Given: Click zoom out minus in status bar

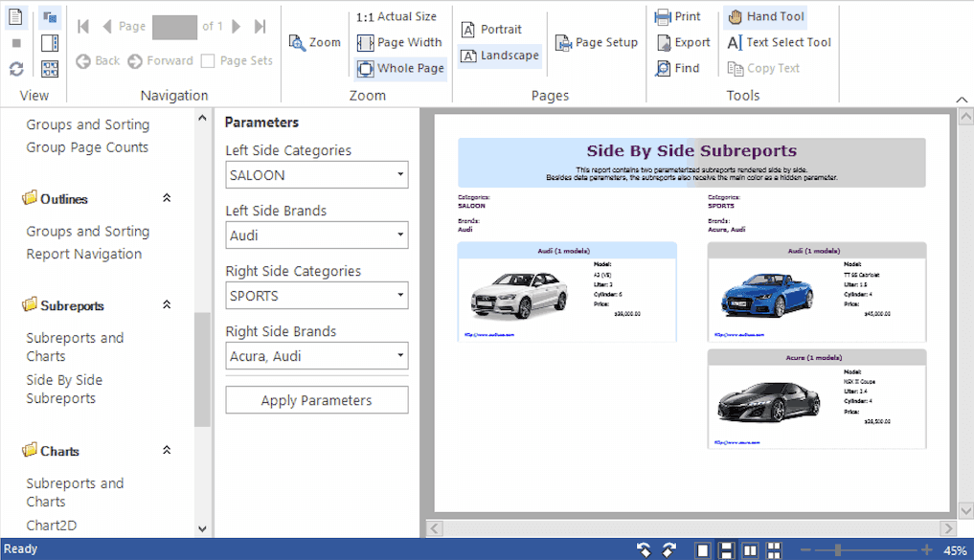Looking at the screenshot, I should coord(805,550).
